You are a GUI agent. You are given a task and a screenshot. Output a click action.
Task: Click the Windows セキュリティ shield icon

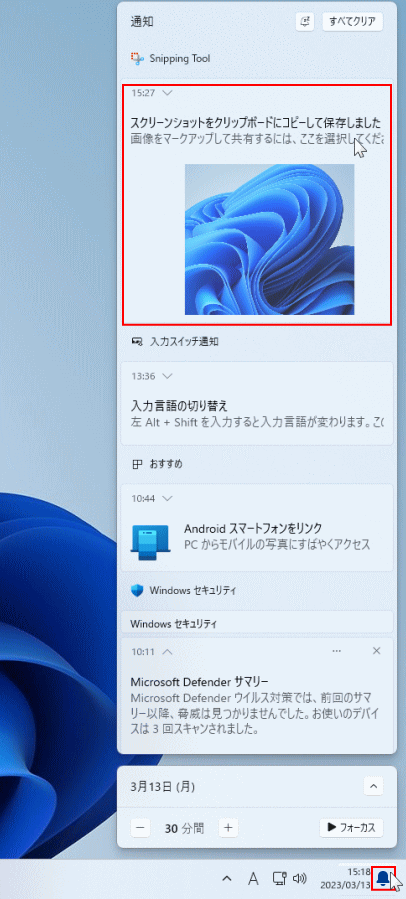137,591
